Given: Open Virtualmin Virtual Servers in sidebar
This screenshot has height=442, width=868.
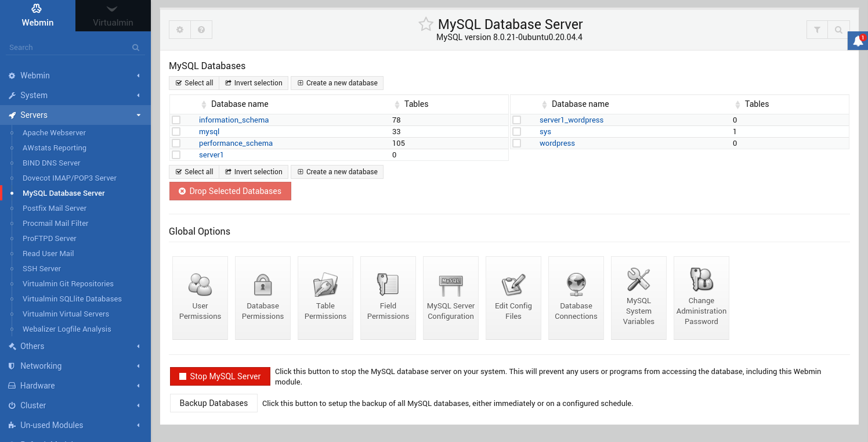Looking at the screenshot, I should (66, 314).
